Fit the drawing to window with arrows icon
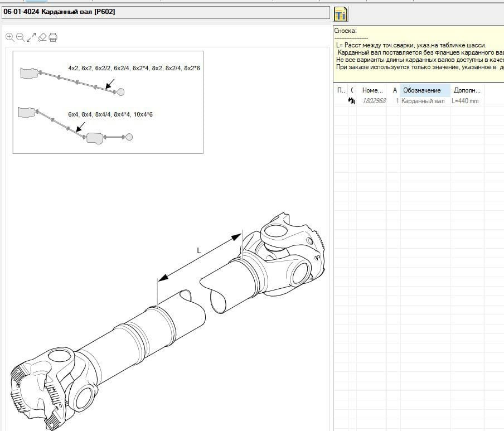This screenshot has width=504, height=431. coord(31,37)
